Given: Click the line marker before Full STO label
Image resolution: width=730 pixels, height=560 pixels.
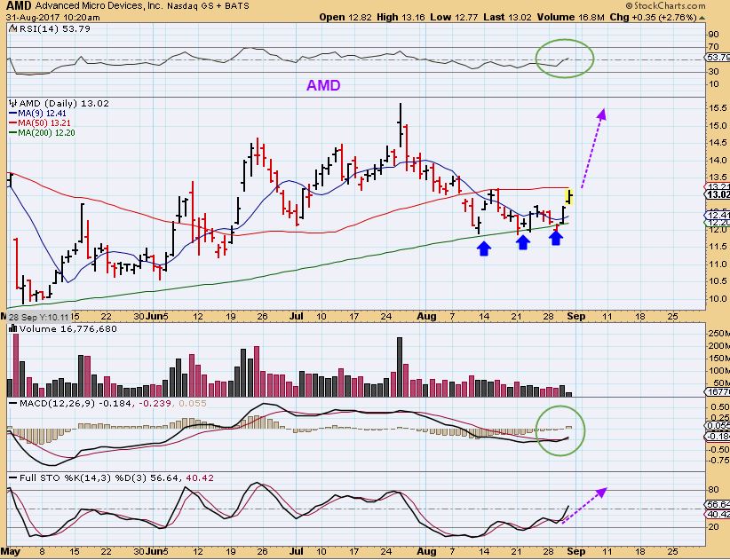Looking at the screenshot, I should tap(13, 477).
